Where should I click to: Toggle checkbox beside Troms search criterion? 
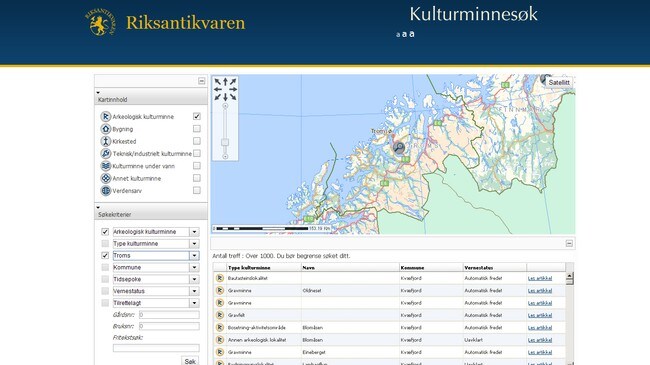tap(105, 256)
